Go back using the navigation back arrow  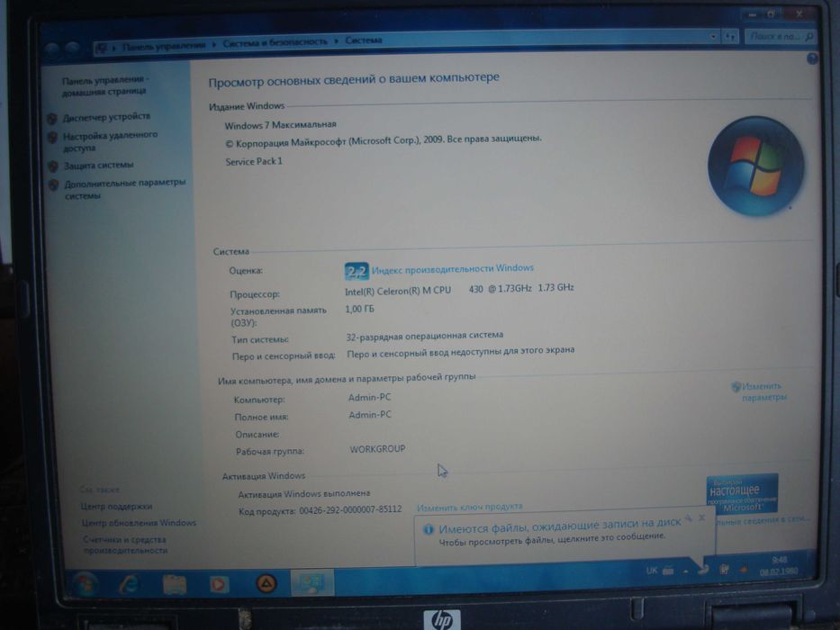tap(52, 49)
